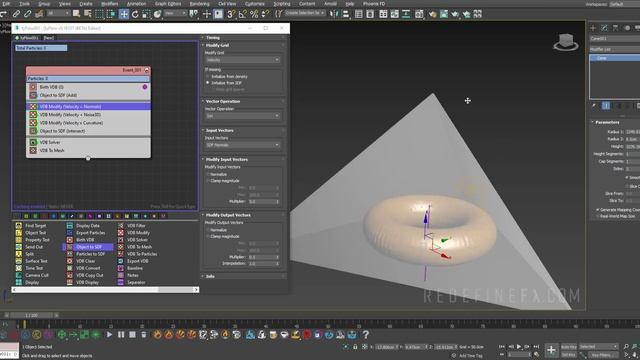Click the timeline frame slider
The image size is (640, 360).
coord(31,315)
